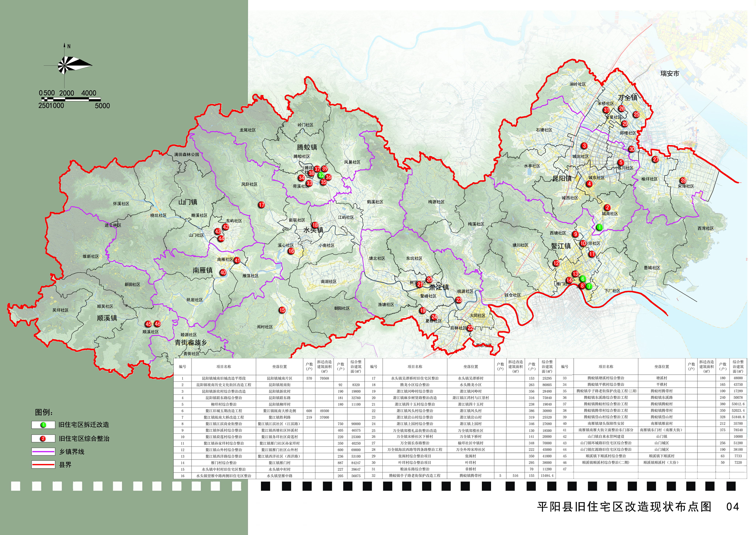Click the red legend marker for 旧住宅区综合整治

click(x=43, y=438)
